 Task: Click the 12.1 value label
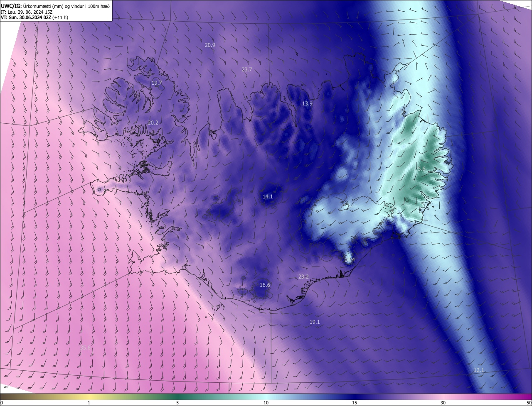(x=479, y=370)
